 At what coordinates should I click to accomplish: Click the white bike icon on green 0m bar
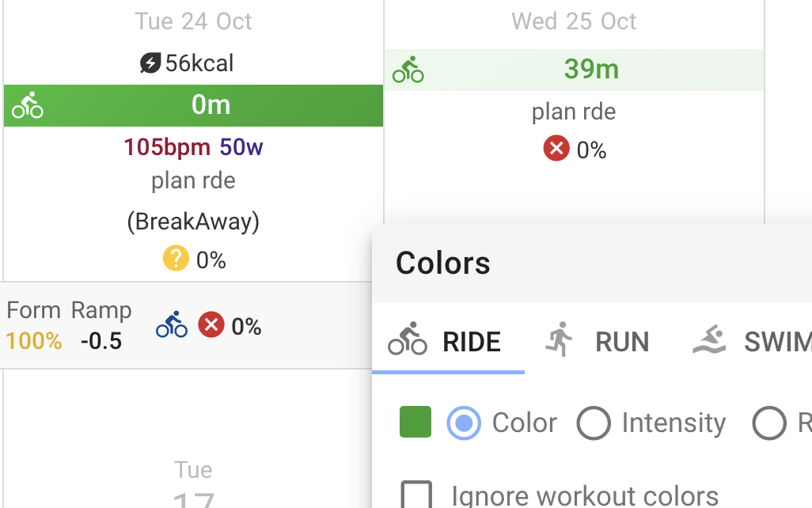tap(28, 105)
